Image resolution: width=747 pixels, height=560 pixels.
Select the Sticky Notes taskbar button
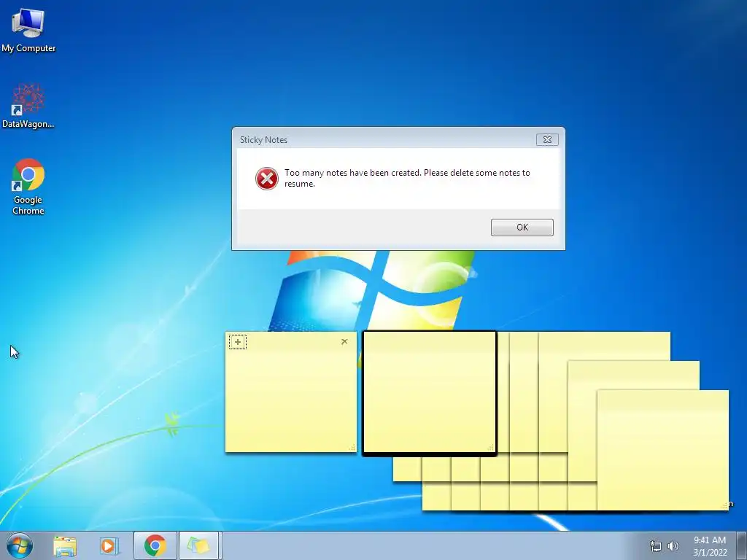pyautogui.click(x=198, y=545)
